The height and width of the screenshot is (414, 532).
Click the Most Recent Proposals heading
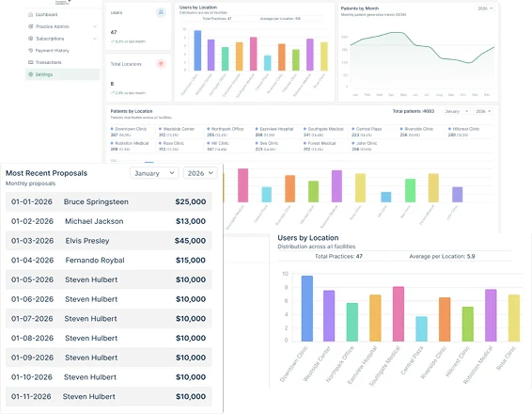(46, 173)
